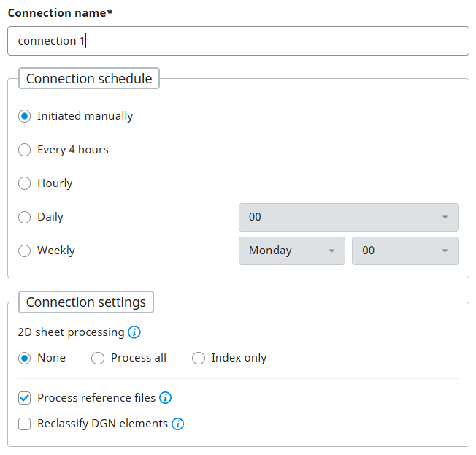Click the Connection name text field
The width and height of the screenshot is (476, 455).
(238, 41)
